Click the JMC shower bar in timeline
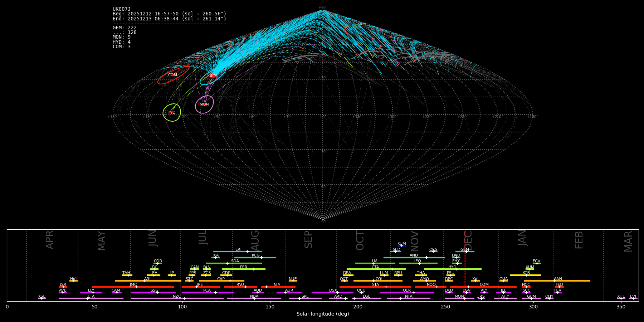Viewport: 644px width, 322px height. 133,287
